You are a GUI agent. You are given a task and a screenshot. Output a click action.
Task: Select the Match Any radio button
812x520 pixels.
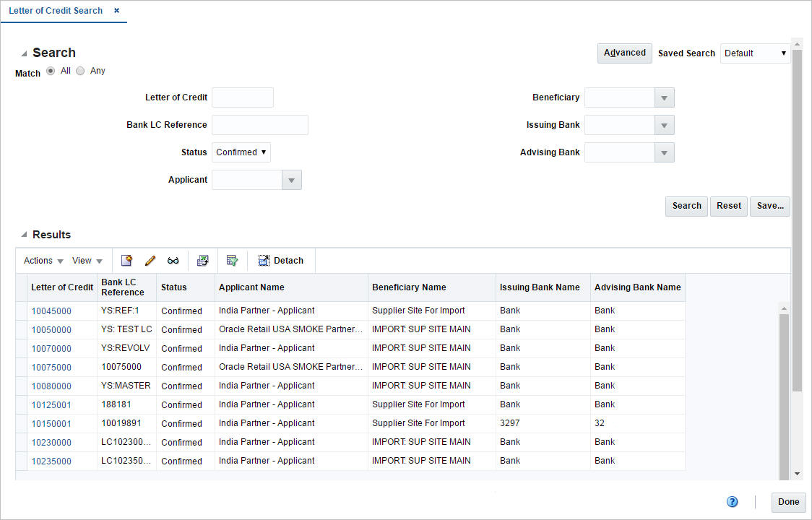point(79,70)
